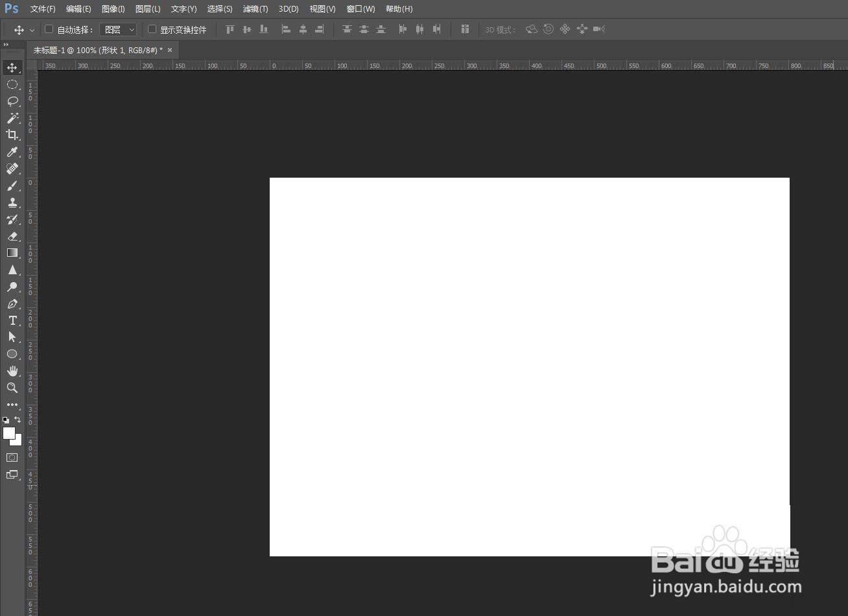This screenshot has width=848, height=616.
Task: Reset default foreground and background colors
Action: coord(6,420)
